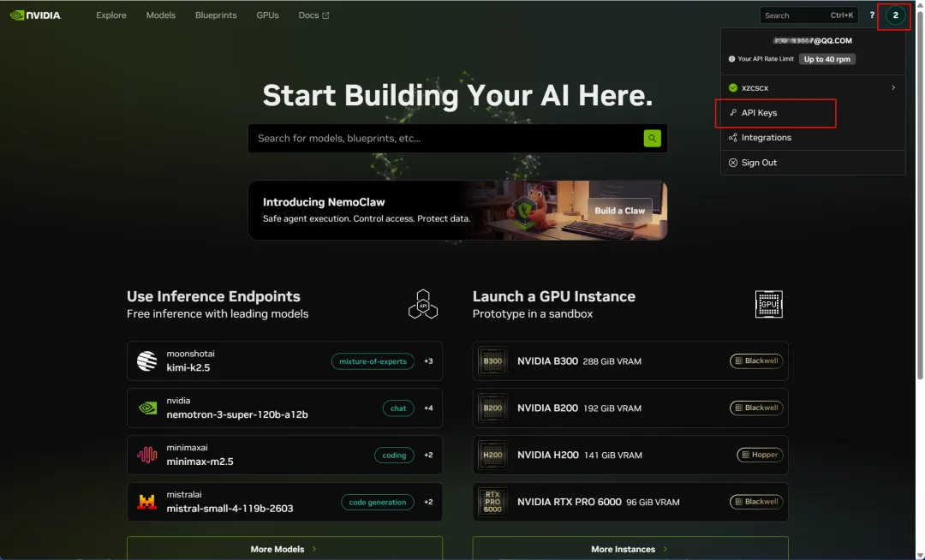
Task: Click the More Instances button
Action: 630,549
